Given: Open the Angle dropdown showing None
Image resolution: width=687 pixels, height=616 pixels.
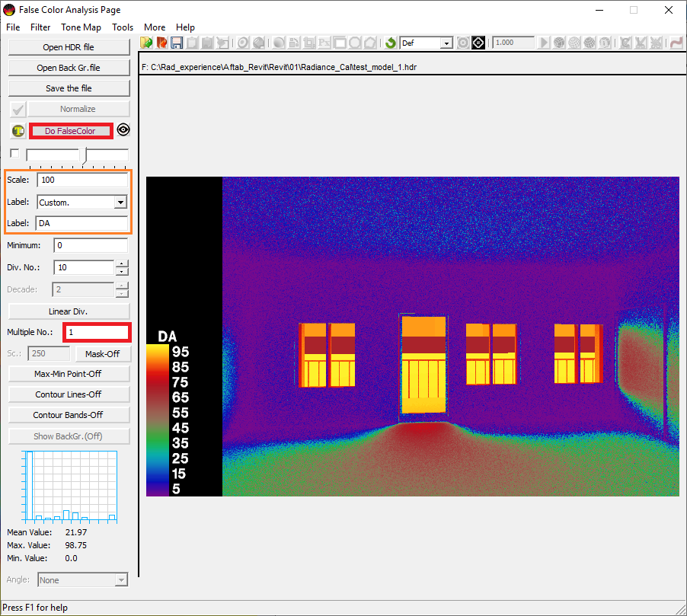Looking at the screenshot, I should coord(121,580).
